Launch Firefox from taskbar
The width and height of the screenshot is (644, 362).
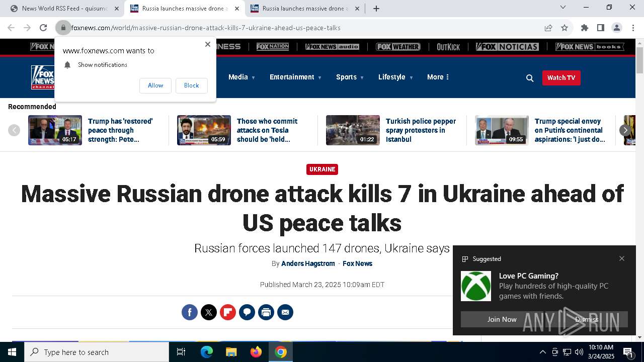[x=256, y=352]
